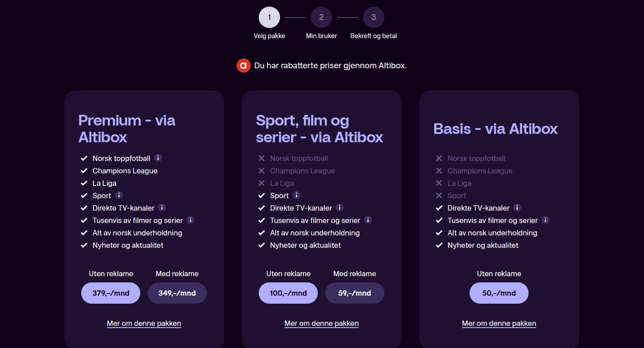
Task: Click La Liga in the Premium card
Action: coord(104,183)
